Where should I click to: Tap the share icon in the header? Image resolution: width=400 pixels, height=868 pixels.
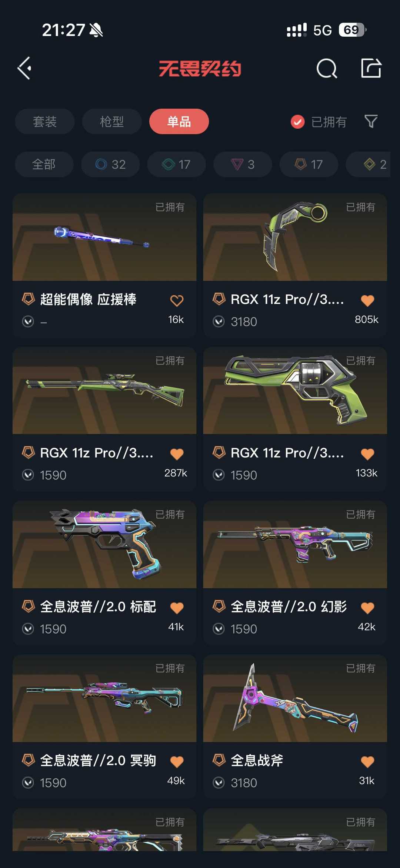pos(371,68)
